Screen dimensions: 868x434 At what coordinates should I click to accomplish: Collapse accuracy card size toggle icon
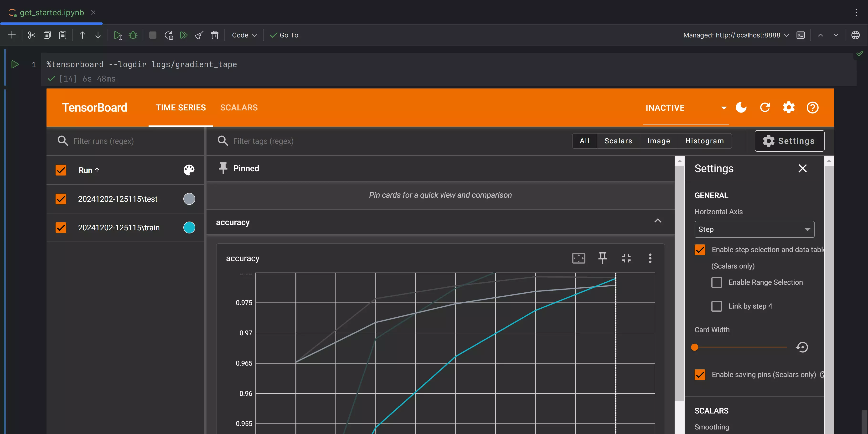[626, 258]
